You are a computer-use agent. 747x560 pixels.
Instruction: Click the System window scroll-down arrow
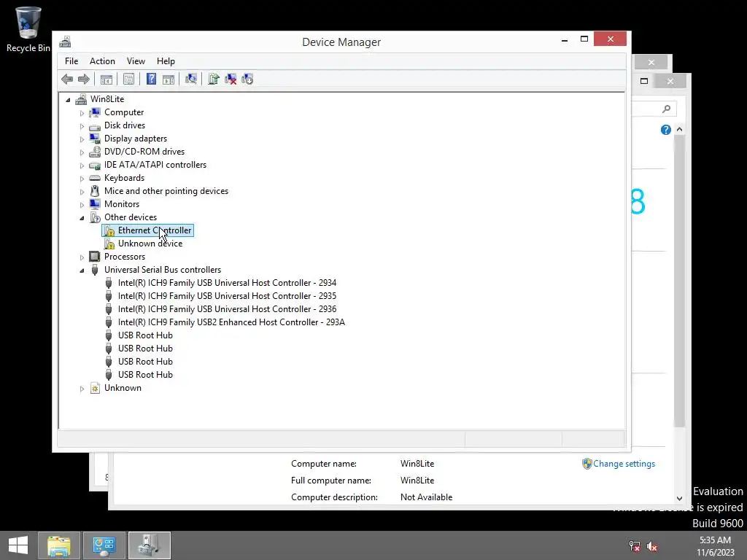click(x=679, y=499)
